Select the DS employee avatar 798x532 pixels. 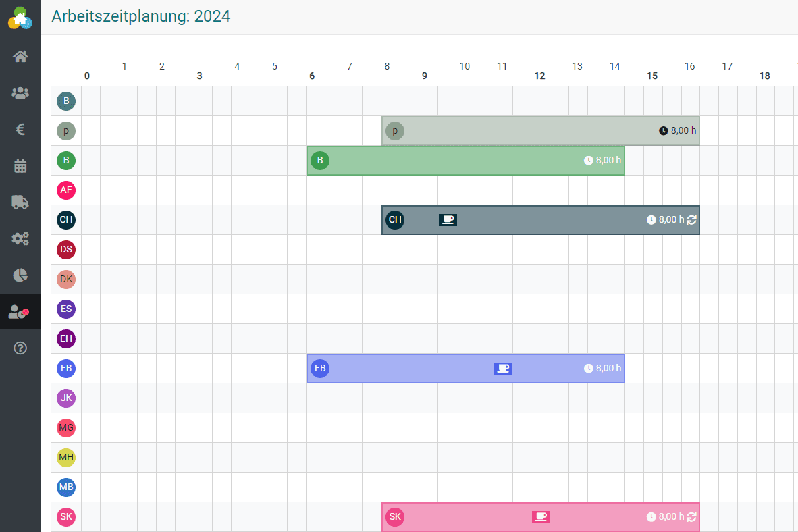pos(66,249)
